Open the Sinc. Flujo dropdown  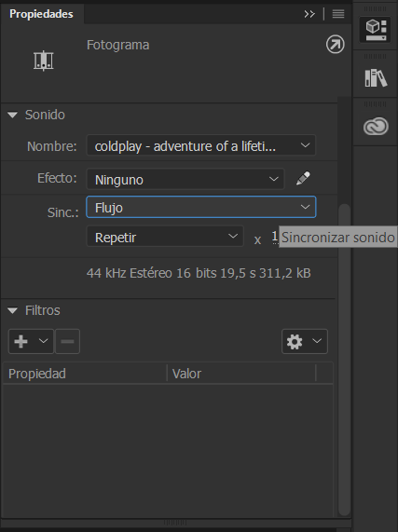click(201, 207)
